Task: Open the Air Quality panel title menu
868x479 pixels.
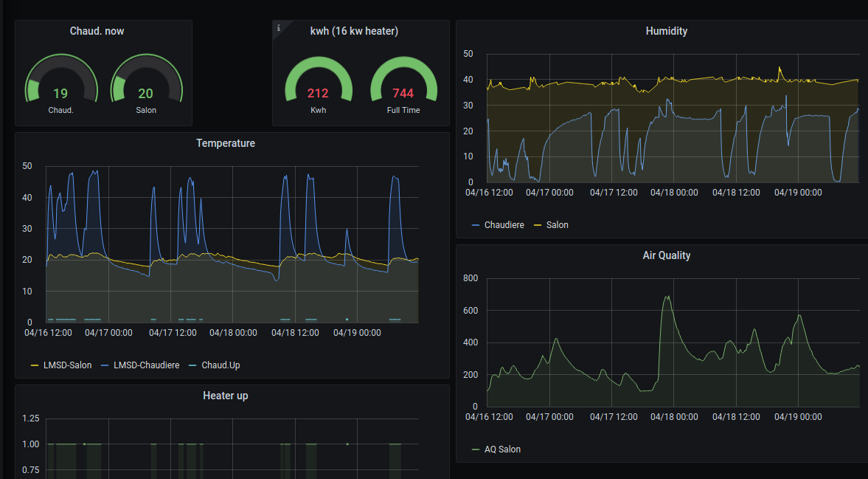Action: pyautogui.click(x=667, y=255)
